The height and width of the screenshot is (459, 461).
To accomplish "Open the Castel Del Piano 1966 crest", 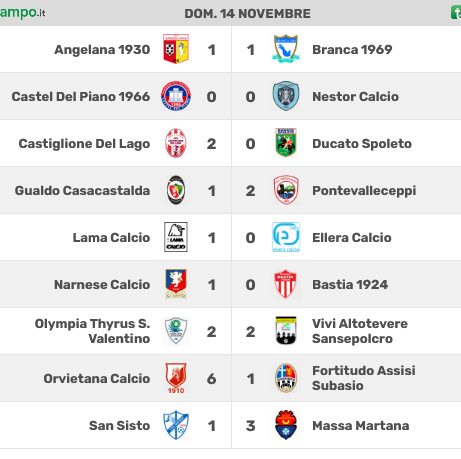I will pos(176,96).
